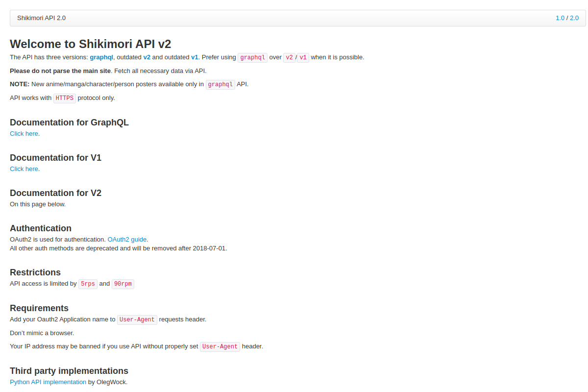
Task: Follow the bold v1 link after "outdated"
Action: coord(195,57)
